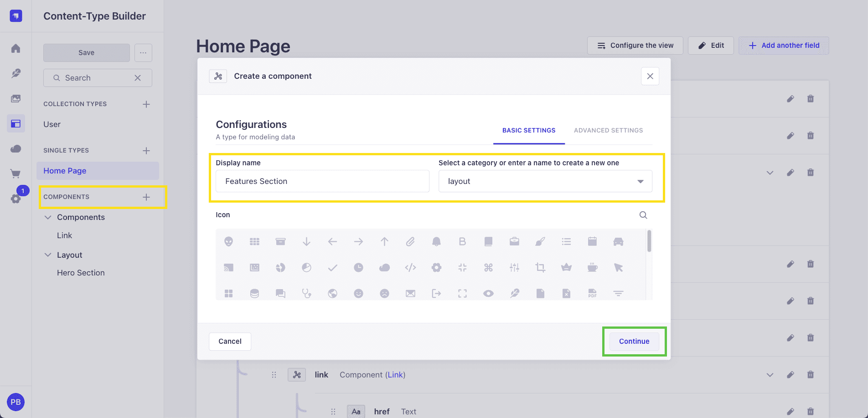The width and height of the screenshot is (868, 418).
Task: Pick the paperclip attachment icon
Action: click(x=410, y=241)
